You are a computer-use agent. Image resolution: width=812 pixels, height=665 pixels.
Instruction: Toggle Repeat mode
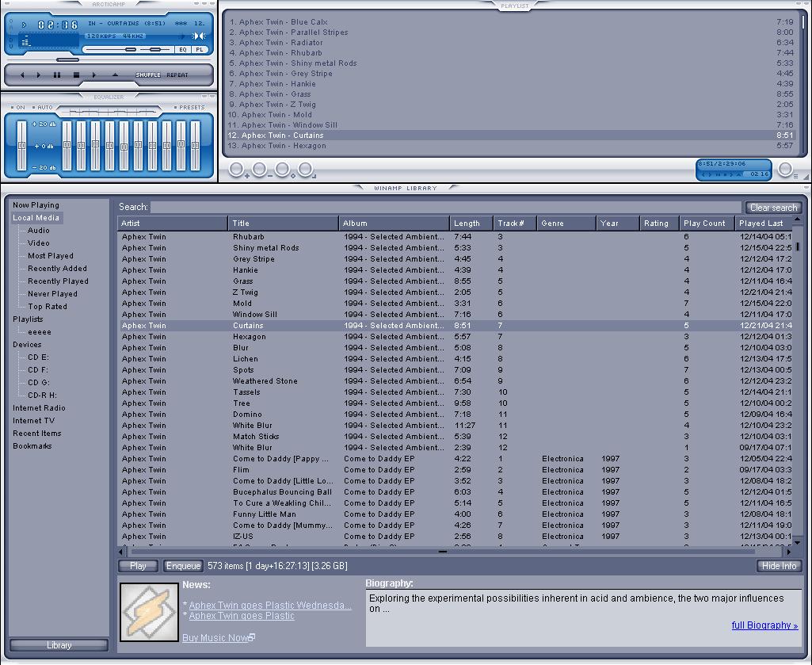177,75
